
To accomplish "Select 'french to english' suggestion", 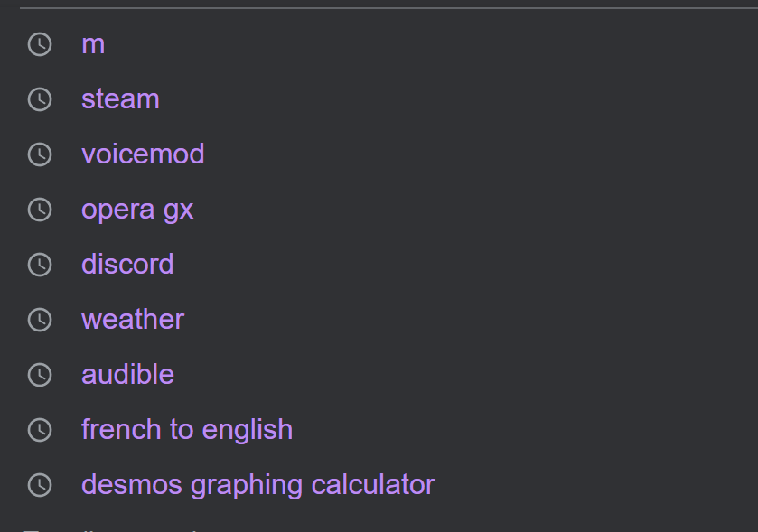I will pos(187,430).
